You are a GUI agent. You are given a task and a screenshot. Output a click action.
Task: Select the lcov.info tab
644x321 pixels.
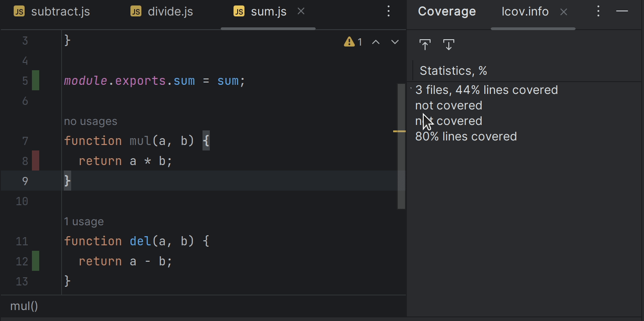click(525, 12)
